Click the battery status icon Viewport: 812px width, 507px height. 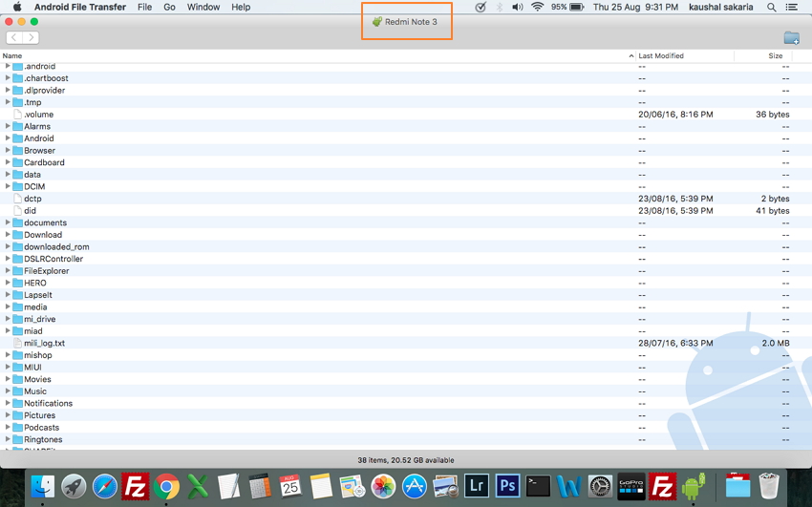[577, 8]
